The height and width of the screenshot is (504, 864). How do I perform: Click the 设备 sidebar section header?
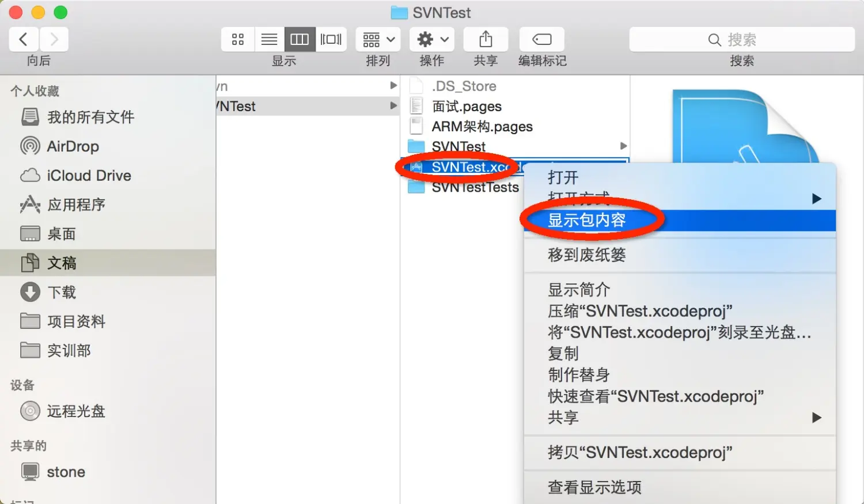pos(22,385)
